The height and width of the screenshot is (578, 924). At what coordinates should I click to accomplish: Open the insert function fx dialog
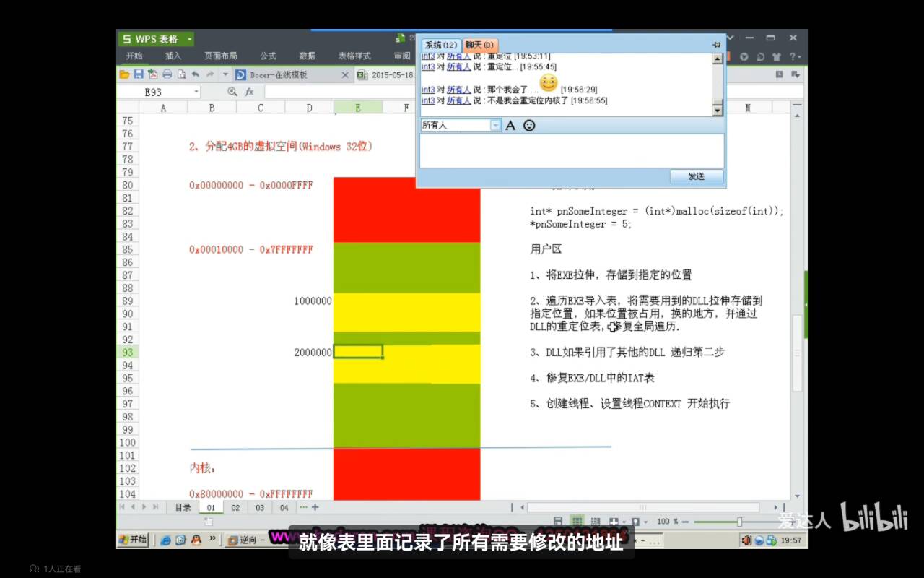(x=249, y=92)
